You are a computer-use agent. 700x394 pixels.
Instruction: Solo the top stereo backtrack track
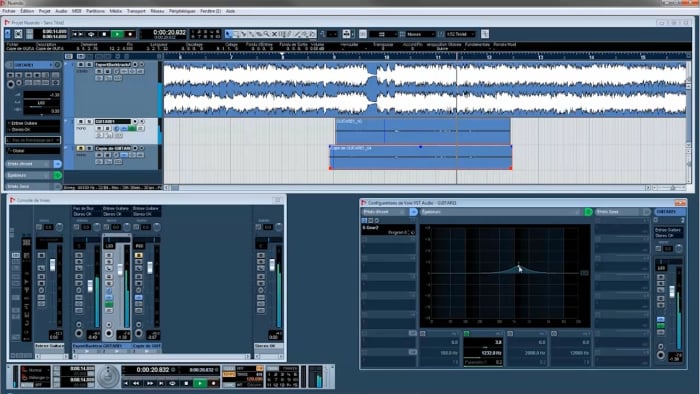point(88,65)
